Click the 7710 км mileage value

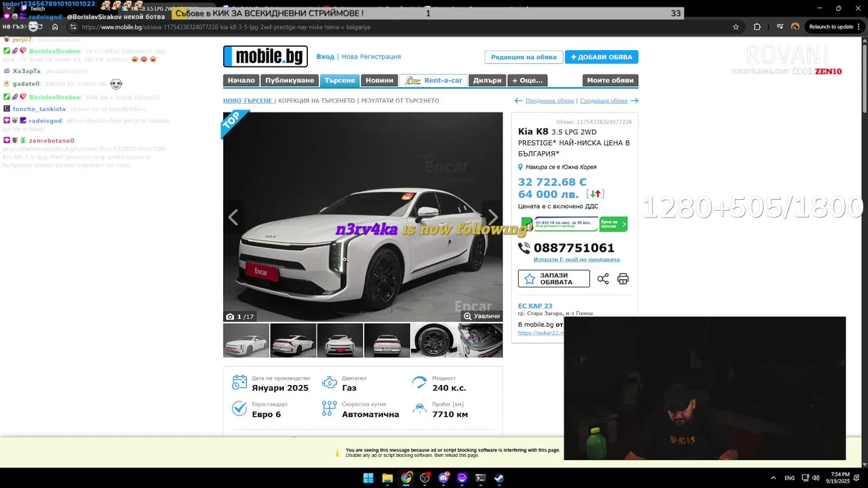tap(450, 414)
